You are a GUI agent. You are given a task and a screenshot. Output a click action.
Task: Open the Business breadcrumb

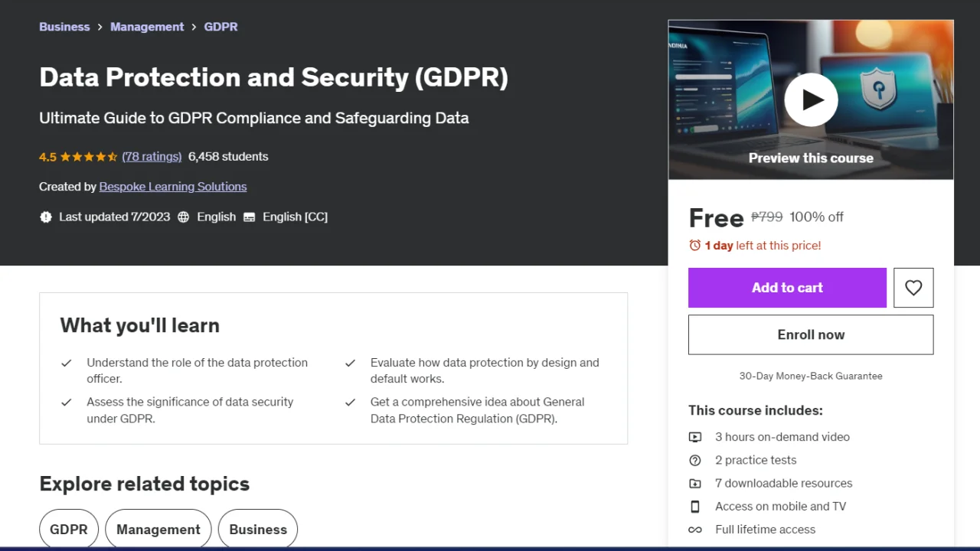pos(64,27)
